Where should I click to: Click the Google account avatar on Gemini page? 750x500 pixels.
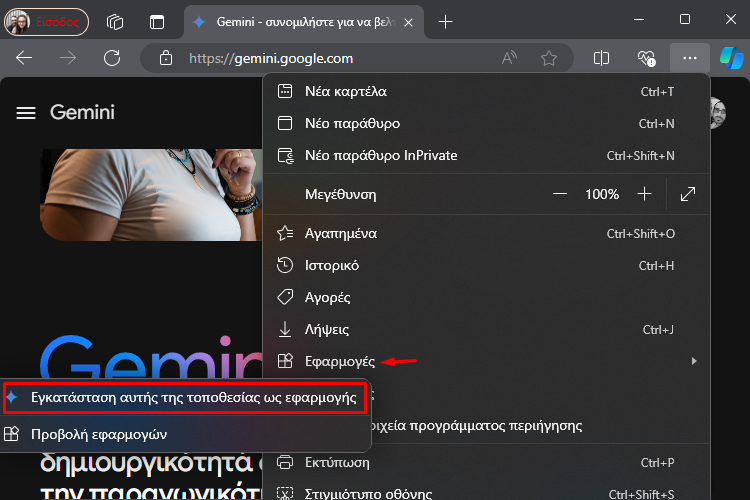[718, 113]
